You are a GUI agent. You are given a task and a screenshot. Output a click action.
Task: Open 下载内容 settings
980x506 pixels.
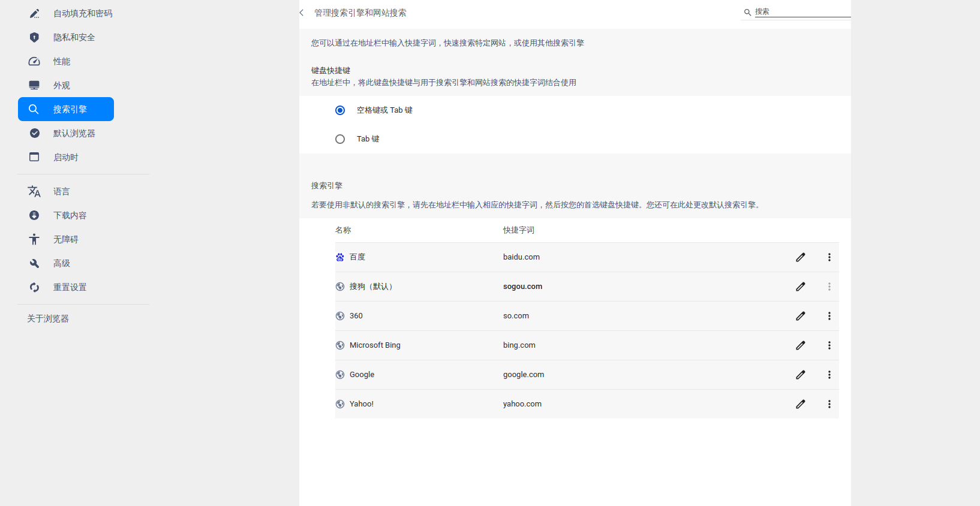[66, 215]
